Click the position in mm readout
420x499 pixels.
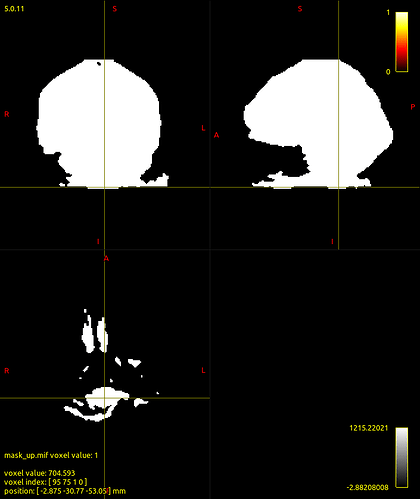(x=65, y=491)
